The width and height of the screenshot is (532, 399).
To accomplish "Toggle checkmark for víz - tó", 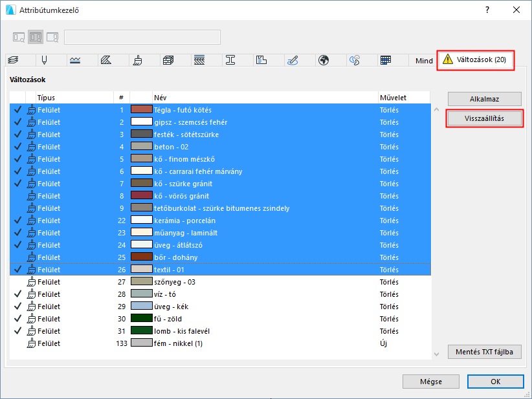I will click(17, 294).
